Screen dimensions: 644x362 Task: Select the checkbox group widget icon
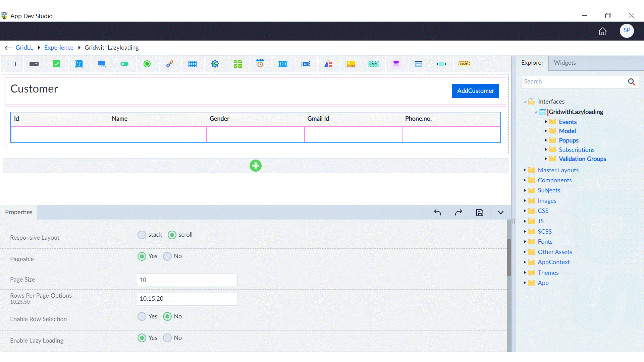pyautogui.click(x=238, y=64)
